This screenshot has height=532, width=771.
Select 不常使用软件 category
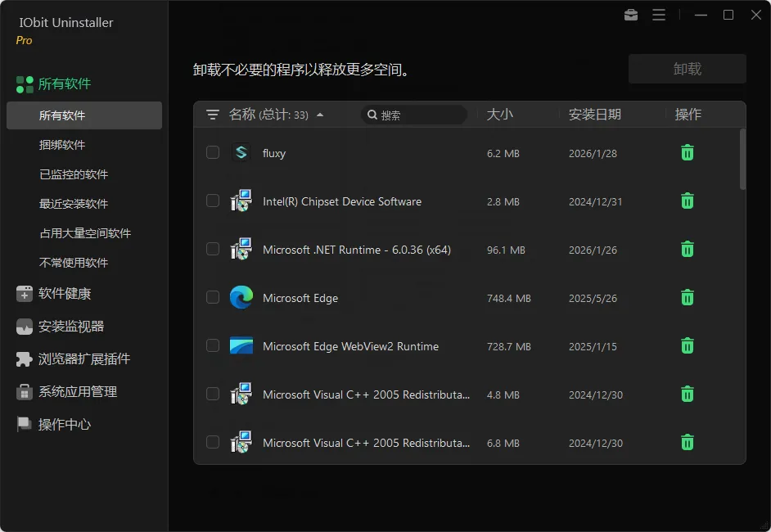(x=74, y=263)
